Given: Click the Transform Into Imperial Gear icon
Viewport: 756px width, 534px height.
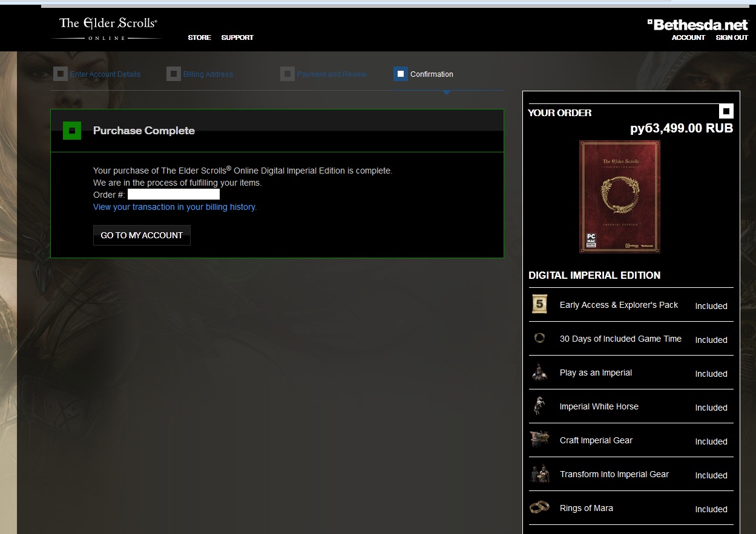Looking at the screenshot, I should tap(539, 474).
